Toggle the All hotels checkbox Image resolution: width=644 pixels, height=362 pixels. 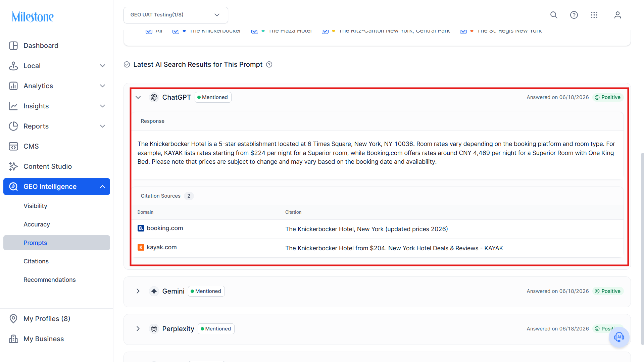(x=149, y=31)
